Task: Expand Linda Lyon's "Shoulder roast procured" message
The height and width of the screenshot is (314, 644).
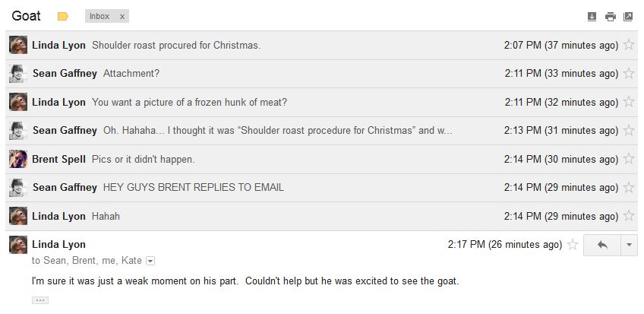Action: click(175, 45)
